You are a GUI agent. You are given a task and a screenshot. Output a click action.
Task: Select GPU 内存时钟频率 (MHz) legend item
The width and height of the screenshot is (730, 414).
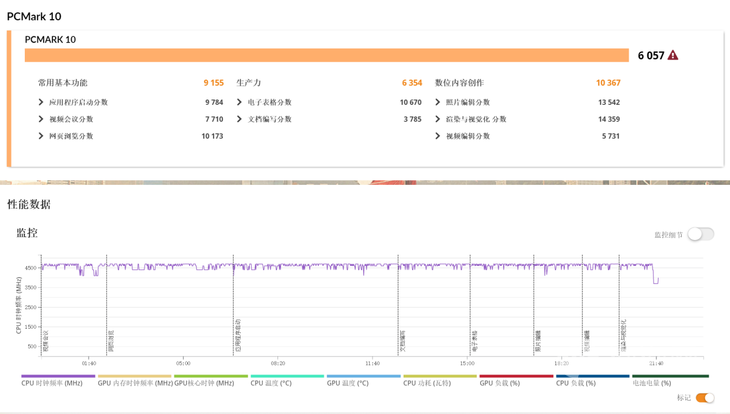click(x=134, y=383)
